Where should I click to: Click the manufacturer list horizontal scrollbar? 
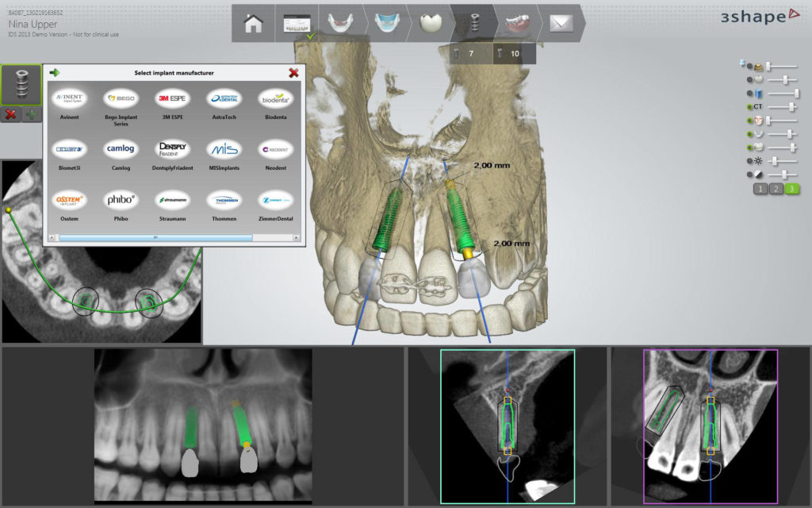(x=156, y=237)
